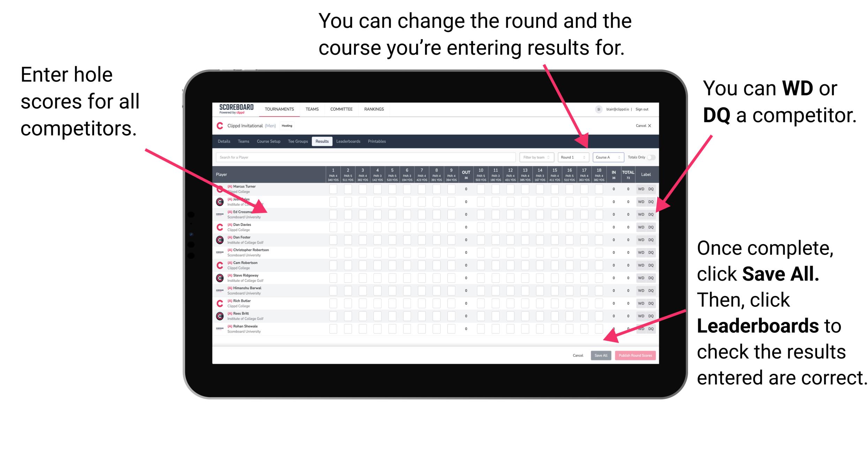Click the WD icon for Cam Robertson

coord(640,265)
